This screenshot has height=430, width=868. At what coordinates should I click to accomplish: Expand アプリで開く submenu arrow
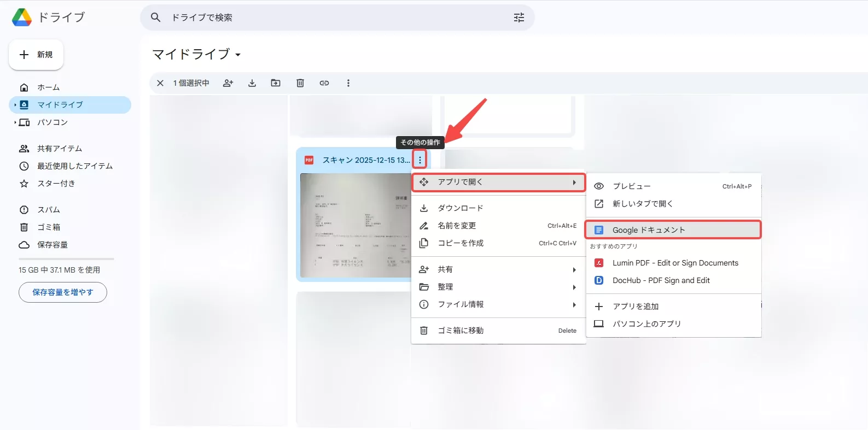pos(574,182)
